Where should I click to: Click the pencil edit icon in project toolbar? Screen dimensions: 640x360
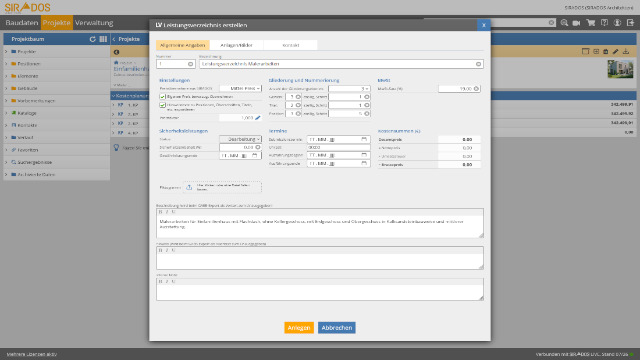point(616,51)
